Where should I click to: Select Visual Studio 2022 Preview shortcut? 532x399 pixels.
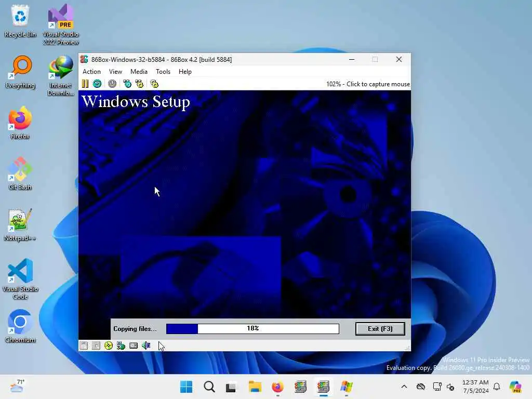pyautogui.click(x=61, y=24)
